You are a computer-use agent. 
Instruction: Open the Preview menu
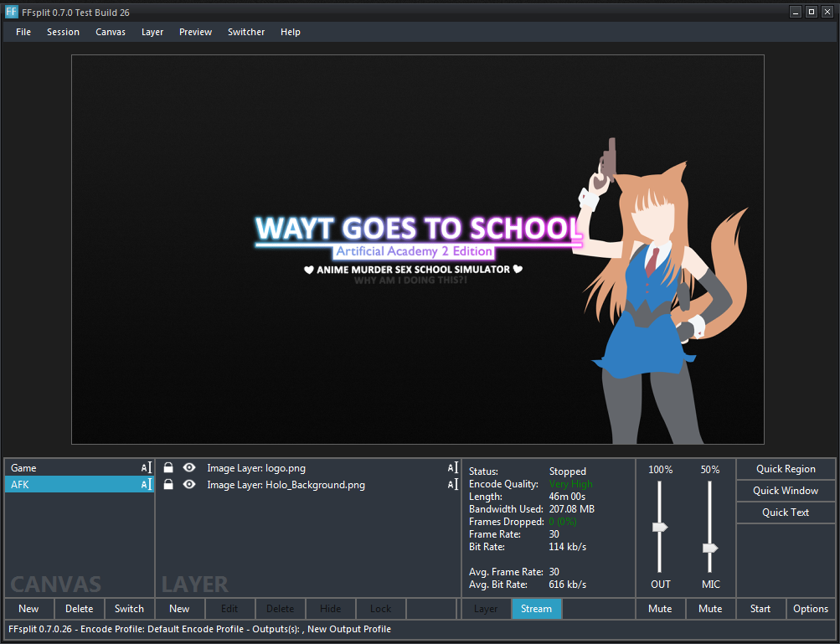click(195, 32)
